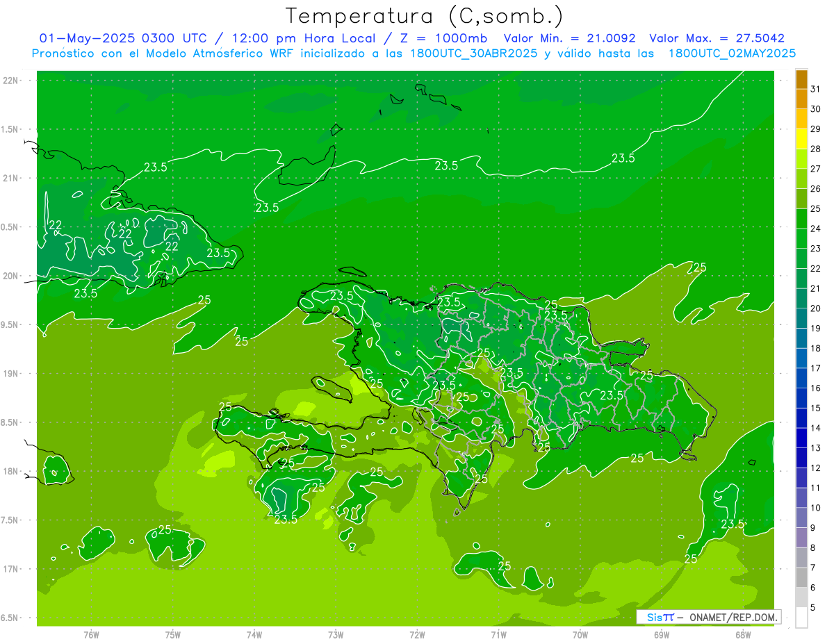The height and width of the screenshot is (644, 834).
Task: Click the "Valor Min. = 21.0092" value
Action: (570, 38)
